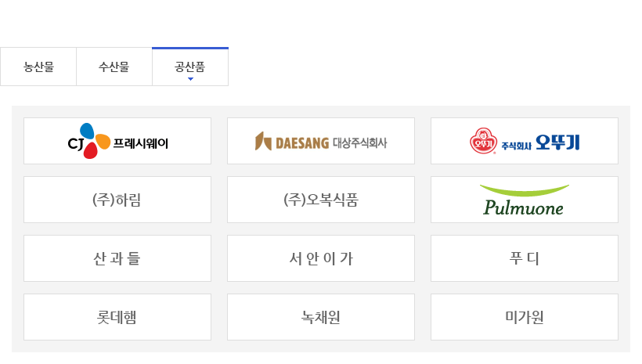This screenshot has width=642, height=364.
Task: Click the red Ottogi emblem icon
Action: click(483, 141)
